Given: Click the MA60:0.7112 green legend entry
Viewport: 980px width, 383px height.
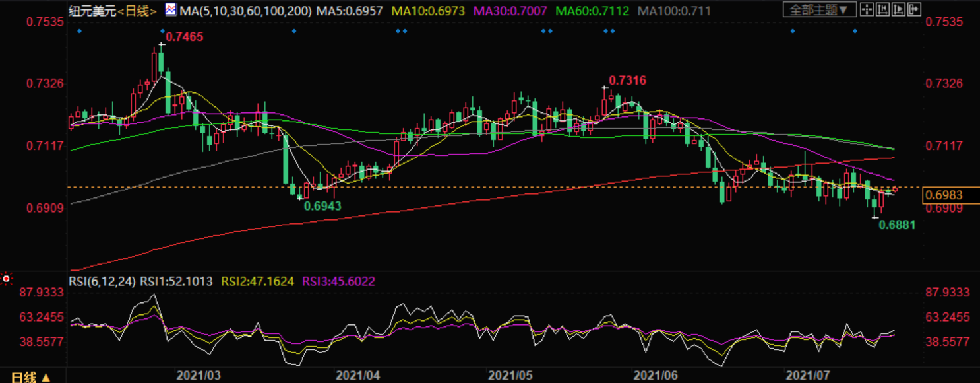Looking at the screenshot, I should pos(592,11).
